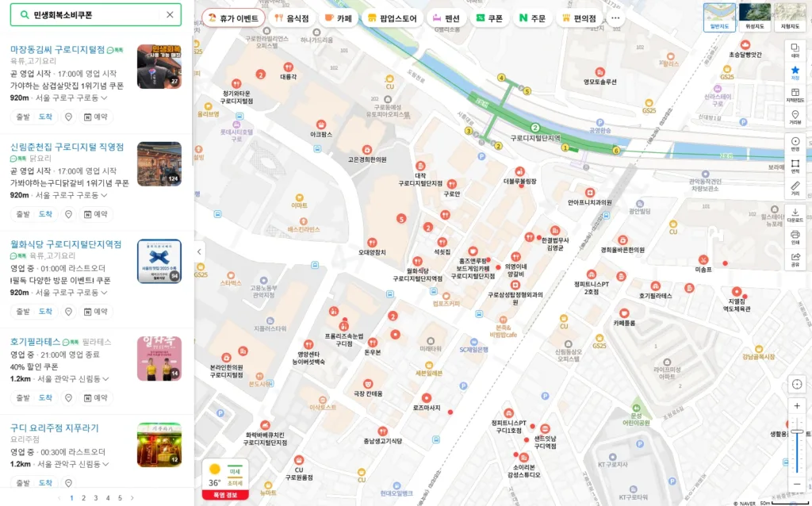Open 호기필라테스 photo thumbnail
The image size is (812, 506).
coord(159,358)
